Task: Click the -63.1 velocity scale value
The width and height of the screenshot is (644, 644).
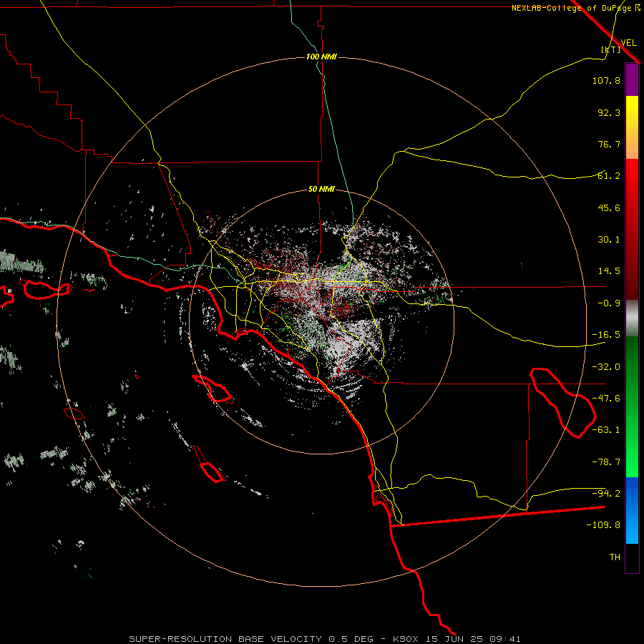Action: click(x=606, y=430)
